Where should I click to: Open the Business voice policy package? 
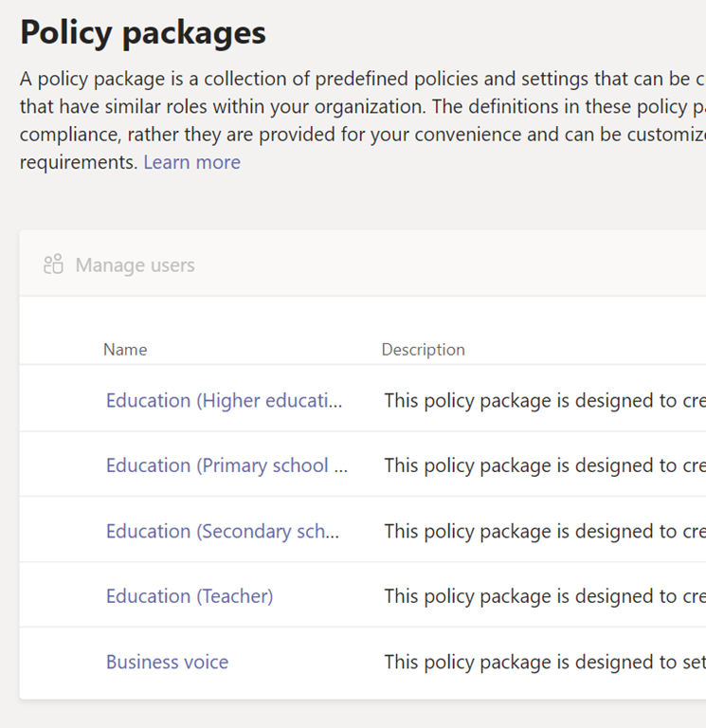(167, 662)
